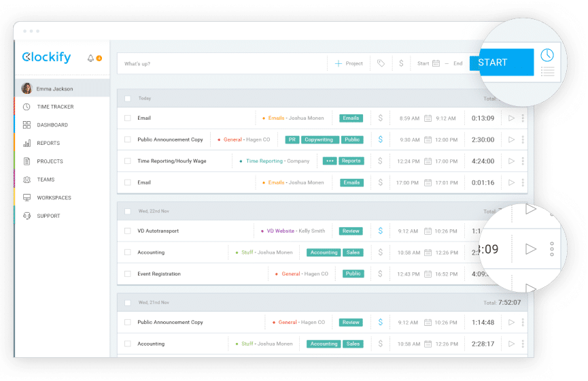
Task: Tick the checkbox for VD Autotransport entry
Action: pos(127,231)
